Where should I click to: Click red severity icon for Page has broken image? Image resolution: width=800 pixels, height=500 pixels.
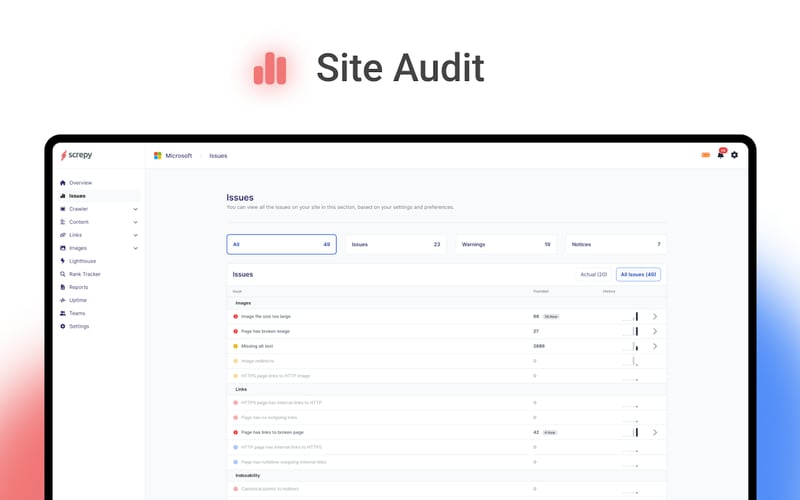point(236,331)
